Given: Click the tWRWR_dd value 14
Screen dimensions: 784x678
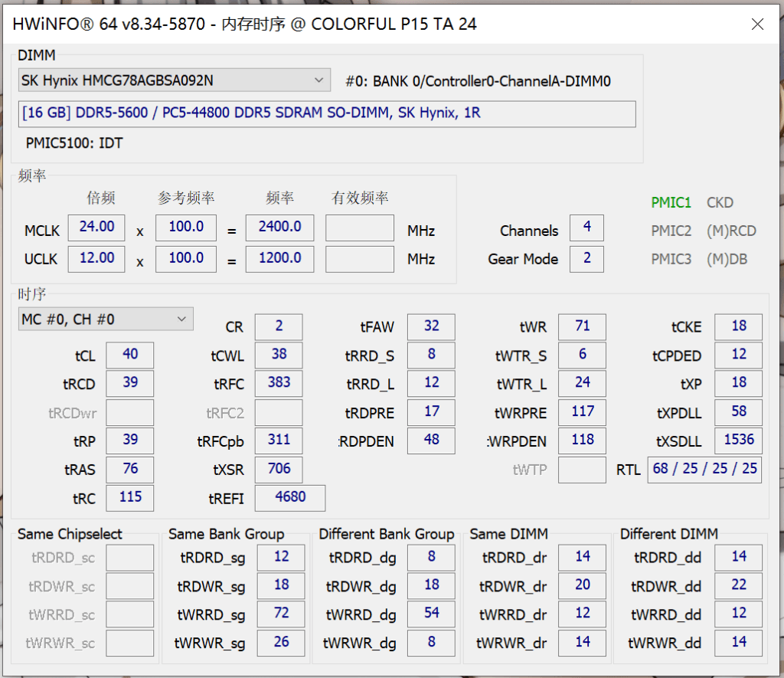Looking at the screenshot, I should pyautogui.click(x=739, y=643).
